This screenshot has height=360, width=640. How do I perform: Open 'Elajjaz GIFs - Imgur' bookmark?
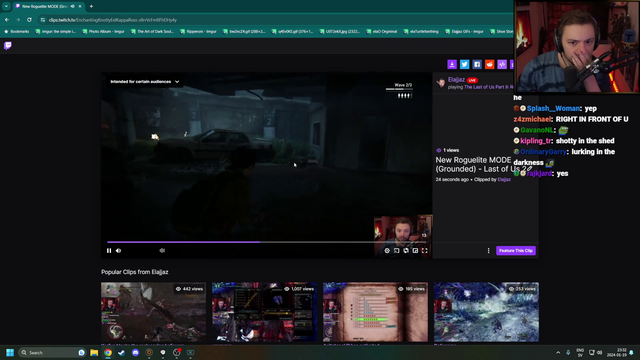pyautogui.click(x=464, y=31)
